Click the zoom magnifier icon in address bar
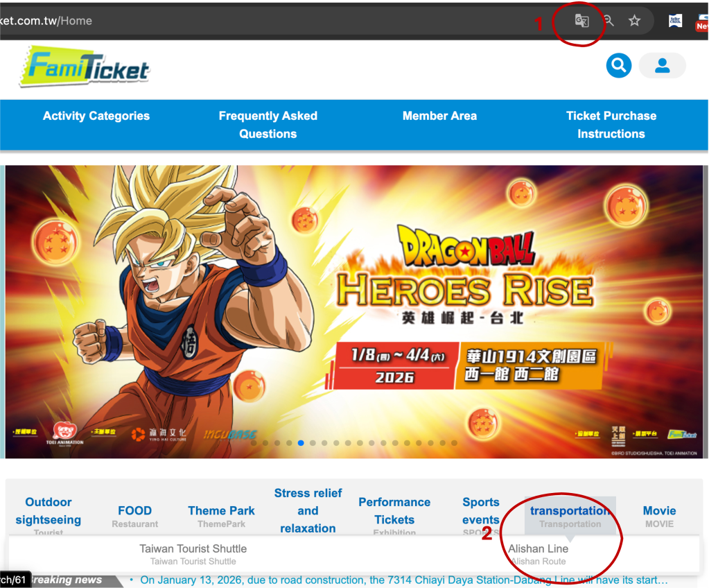The width and height of the screenshot is (709, 588). tap(609, 21)
